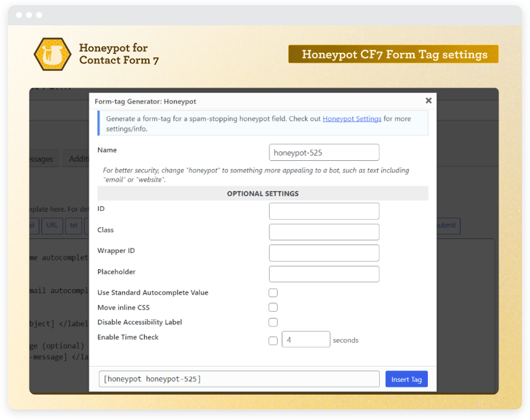This screenshot has width=530, height=420.
Task: Click the seconds value field
Action: pos(306,339)
